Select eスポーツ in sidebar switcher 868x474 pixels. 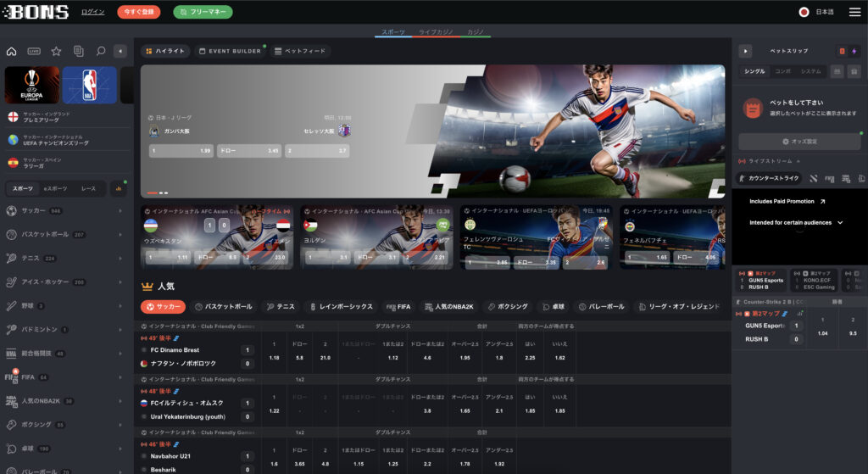tap(55, 189)
